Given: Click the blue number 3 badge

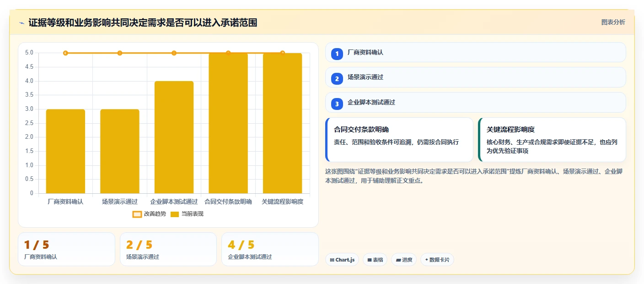Looking at the screenshot, I should coord(337,104).
